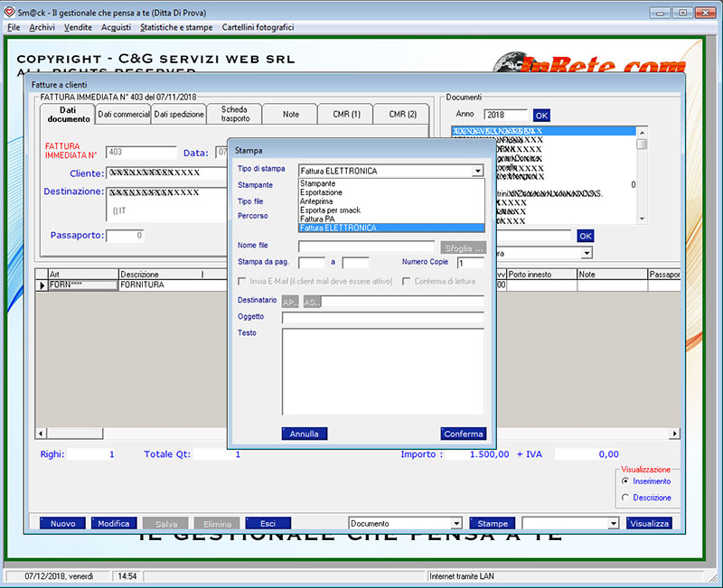Image resolution: width=723 pixels, height=588 pixels.
Task: Click the Porto innesto column header
Action: 541,275
